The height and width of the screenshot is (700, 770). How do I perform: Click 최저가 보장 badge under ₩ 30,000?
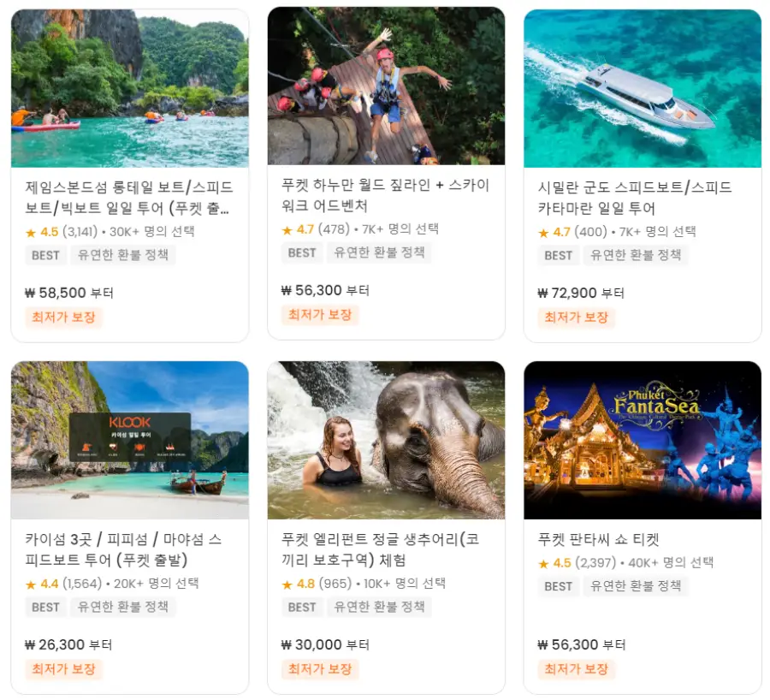click(320, 668)
